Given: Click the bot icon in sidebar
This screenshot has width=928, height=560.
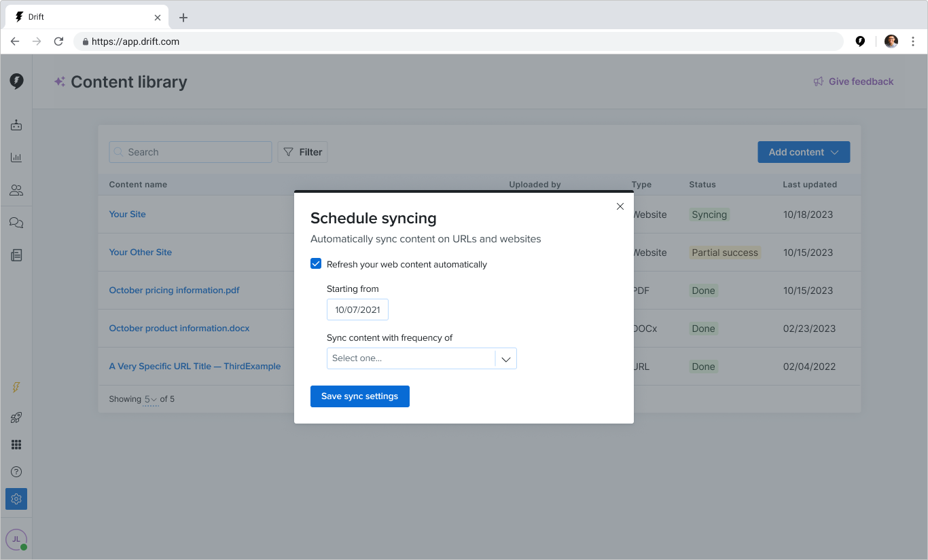Looking at the screenshot, I should point(16,126).
